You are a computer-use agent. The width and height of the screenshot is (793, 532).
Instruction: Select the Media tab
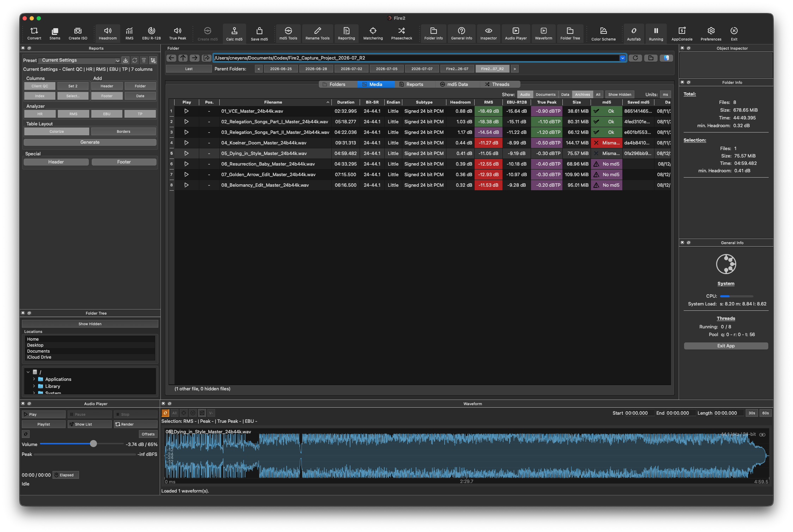(x=376, y=84)
